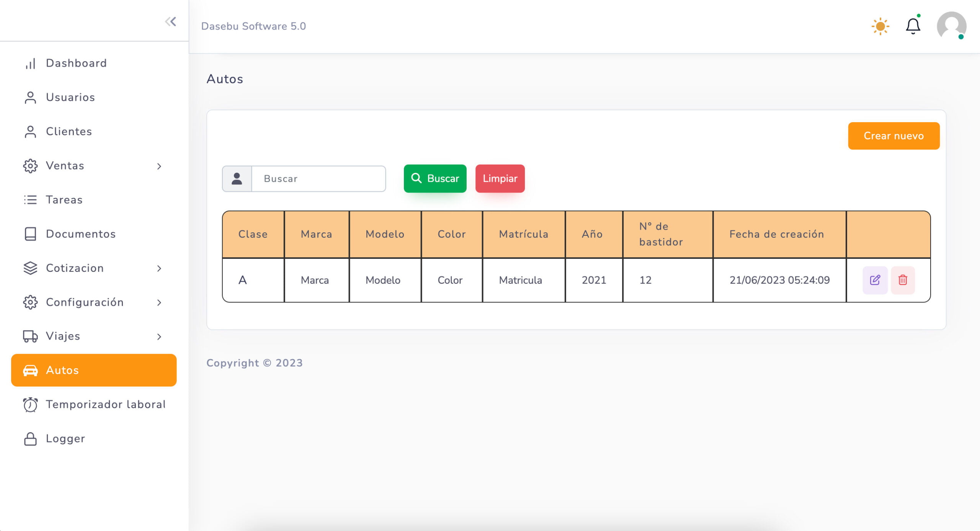
Task: Open the notifications bell
Action: pyautogui.click(x=913, y=26)
